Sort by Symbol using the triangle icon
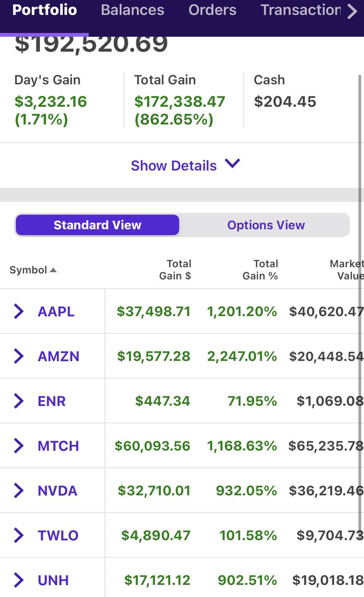This screenshot has height=597, width=364. [53, 270]
